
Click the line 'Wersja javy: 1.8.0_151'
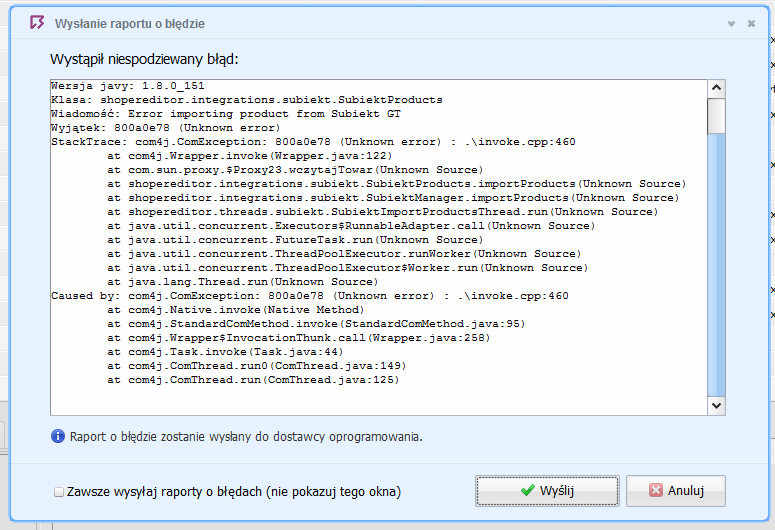pyautogui.click(x=128, y=86)
